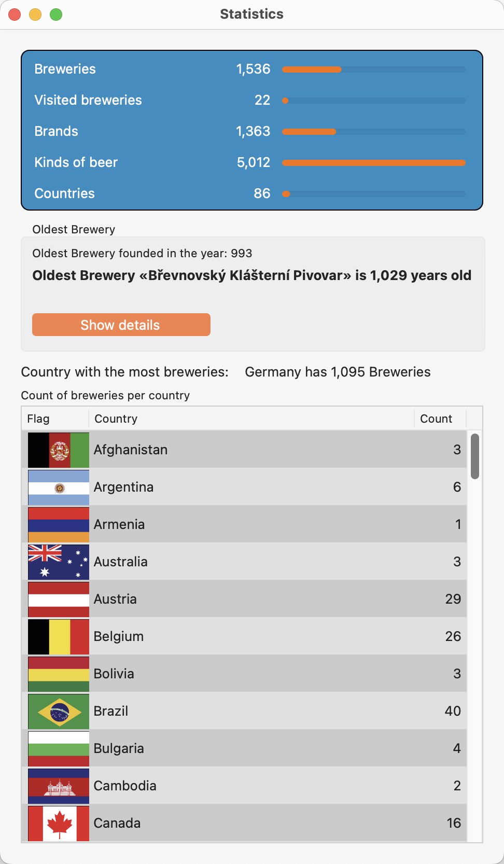This screenshot has width=504, height=864.
Task: Click the Breweries progress bar
Action: pos(373,69)
